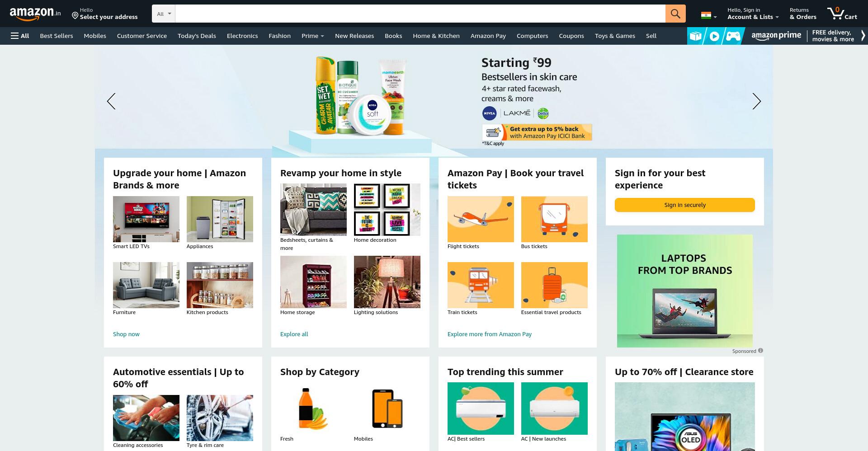868x451 pixels.
Task: Expand Account & Lists dropdown
Action: click(753, 14)
